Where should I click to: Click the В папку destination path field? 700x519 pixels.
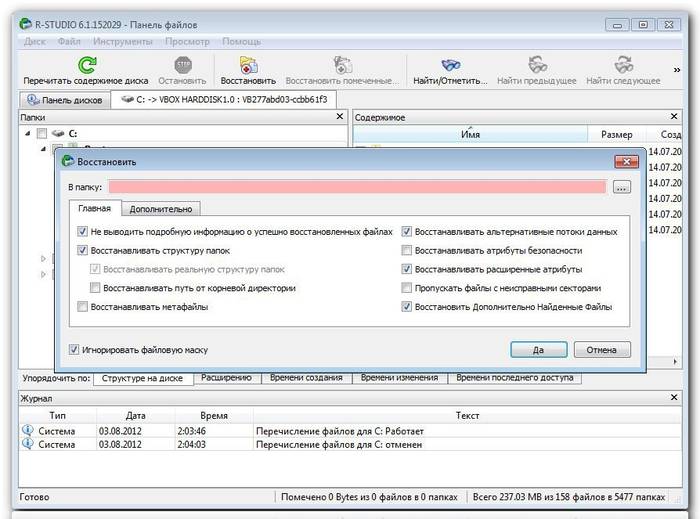coord(357,187)
